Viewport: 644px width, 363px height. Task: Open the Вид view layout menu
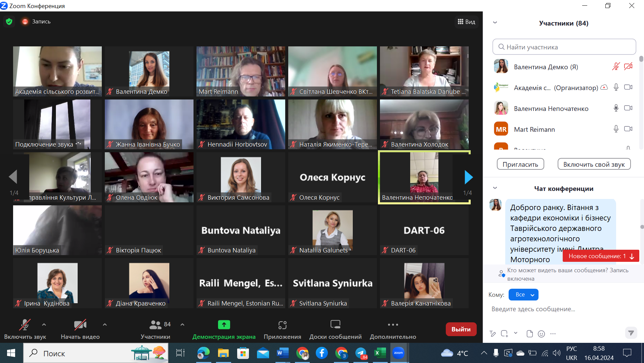point(466,22)
